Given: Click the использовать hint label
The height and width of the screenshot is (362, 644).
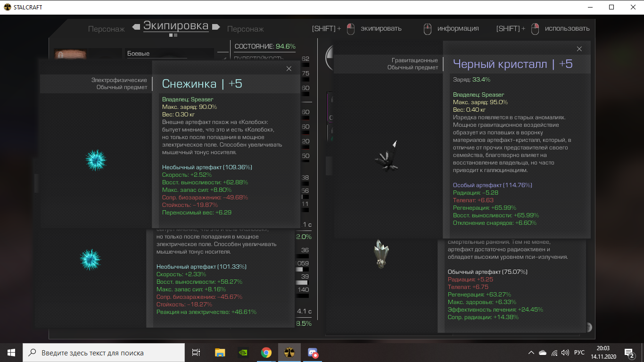Looking at the screenshot, I should click(x=567, y=28).
